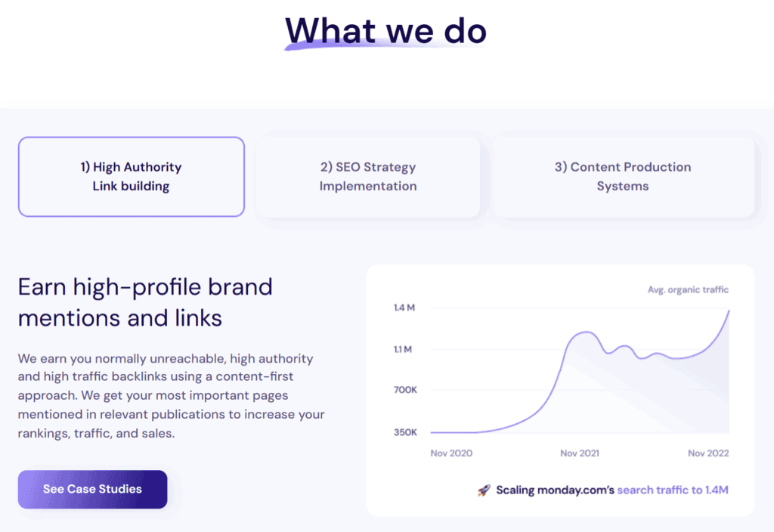Click the backlinks description paragraph
The height and width of the screenshot is (532, 774).
(171, 396)
